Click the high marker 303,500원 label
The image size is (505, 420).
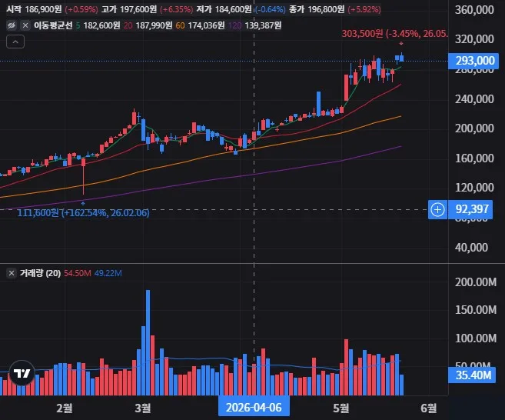tap(394, 34)
